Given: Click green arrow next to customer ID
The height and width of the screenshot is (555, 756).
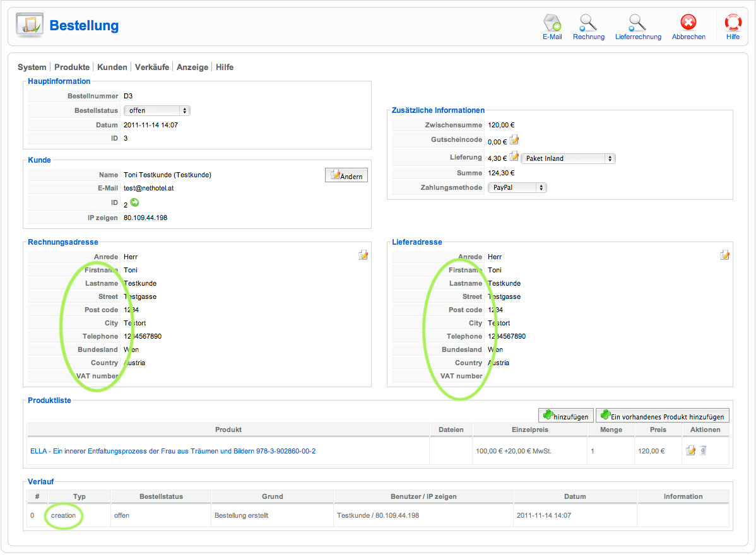Looking at the screenshot, I should [x=134, y=203].
